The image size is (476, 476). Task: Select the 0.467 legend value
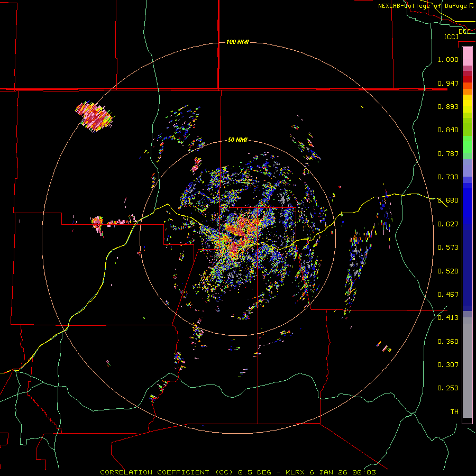point(448,295)
